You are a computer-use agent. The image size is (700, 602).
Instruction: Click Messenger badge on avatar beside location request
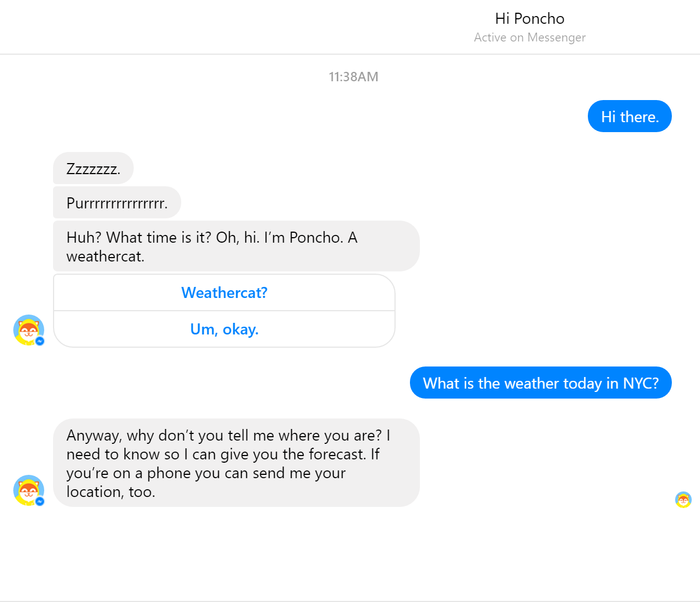[40, 501]
